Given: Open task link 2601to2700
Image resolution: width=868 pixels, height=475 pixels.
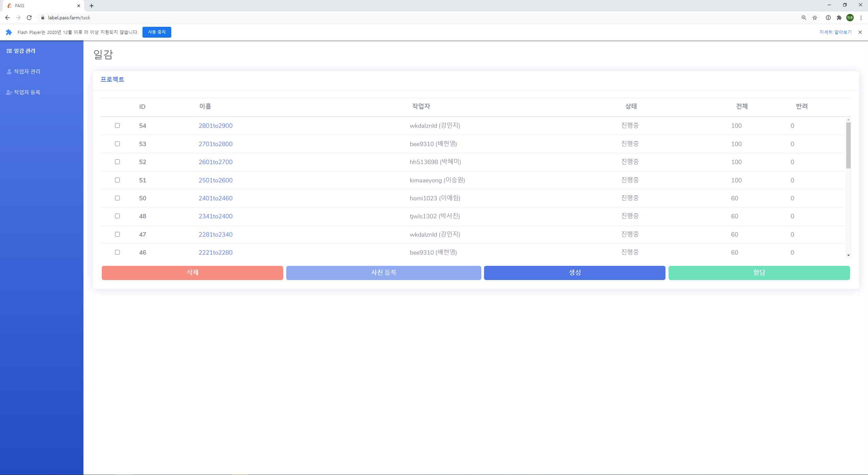Looking at the screenshot, I should point(216,162).
